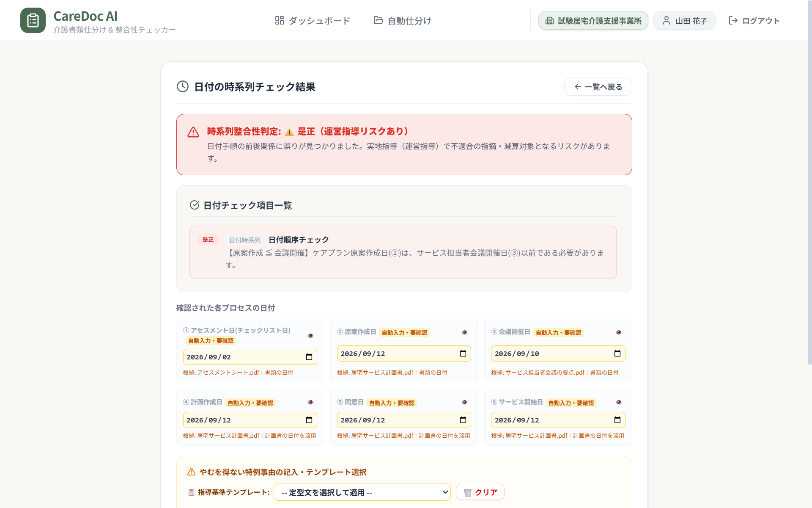This screenshot has height=508, width=812.
Task: Click the eye icon on アセスメント日 card
Action: click(x=310, y=336)
